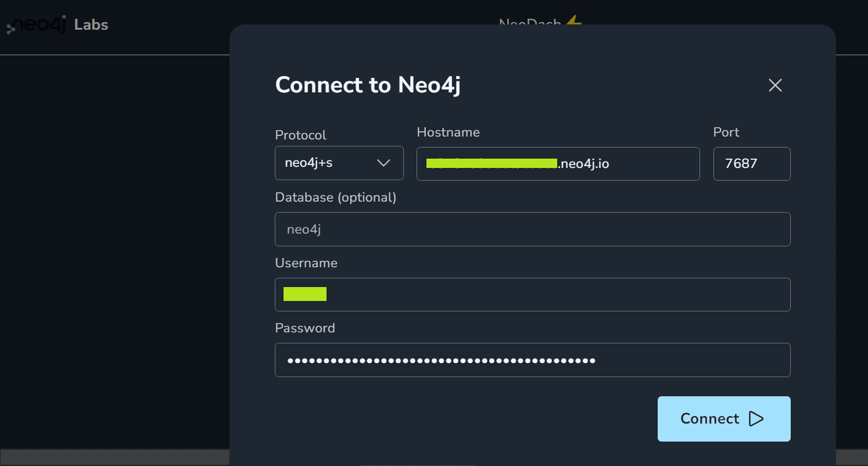Click the neo4j logo in header

tap(37, 26)
